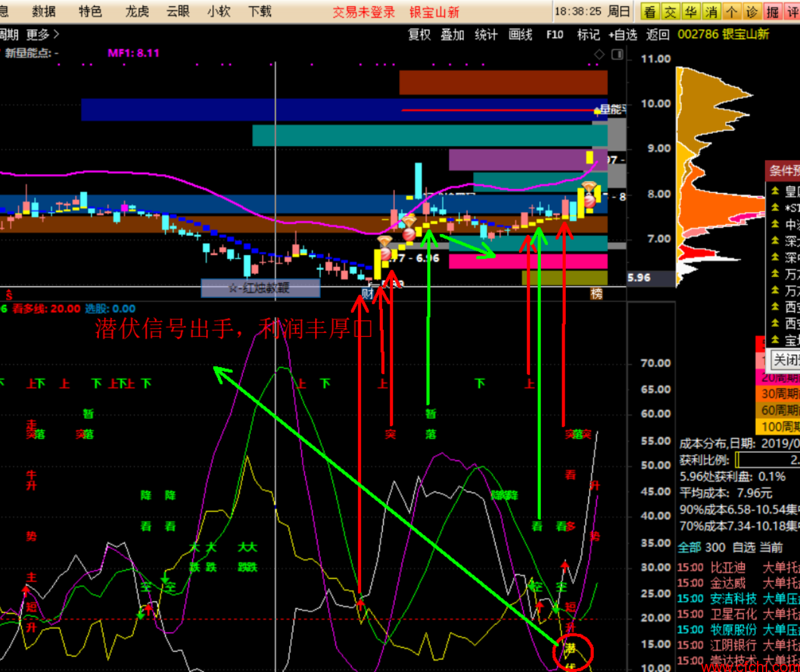The width and height of the screenshot is (800, 672).
Task: Open the 叠加 overlay option
Action: (453, 35)
